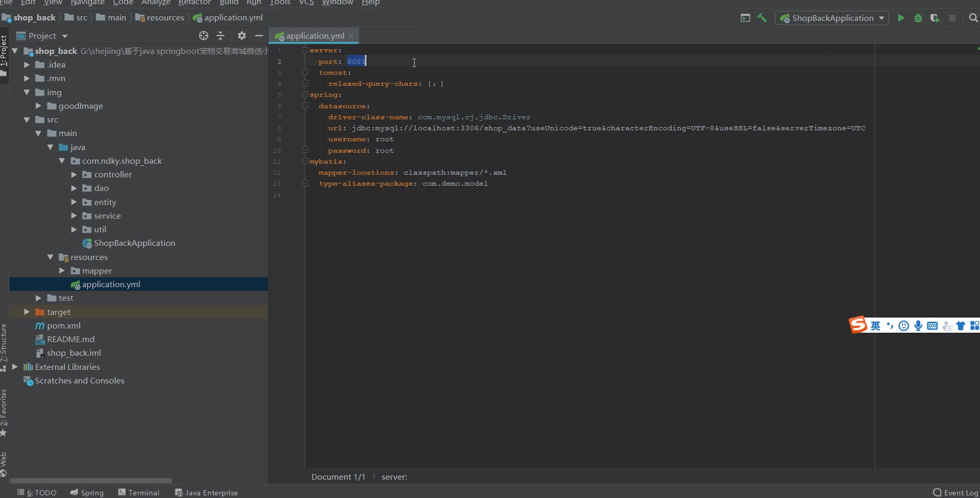Click the locate file crosshair icon
The height and width of the screenshot is (498, 980).
tap(204, 36)
